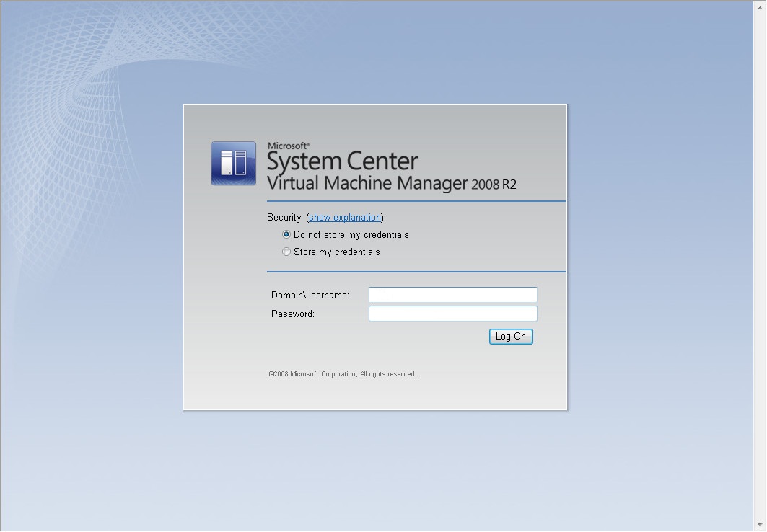Focus the Domain\username input field
The width and height of the screenshot is (767, 532).
(452, 295)
